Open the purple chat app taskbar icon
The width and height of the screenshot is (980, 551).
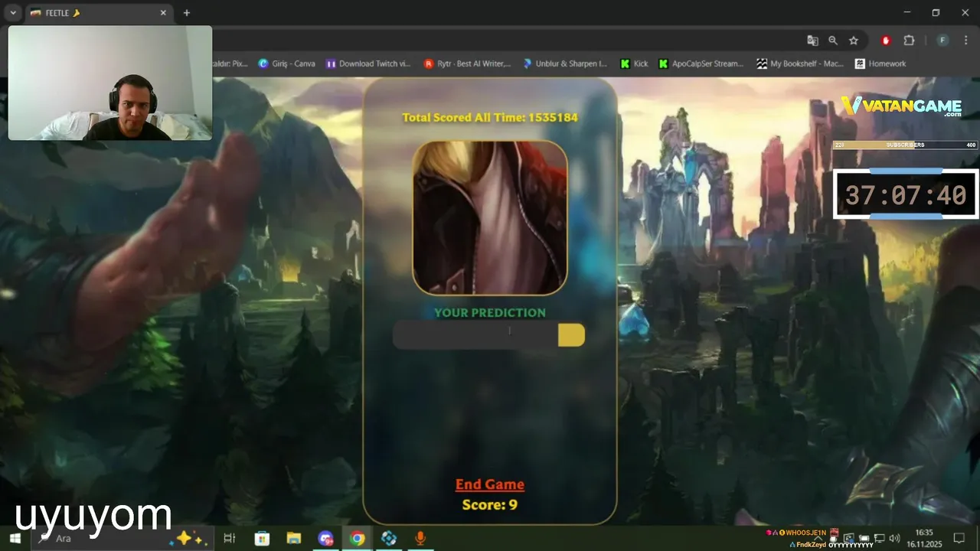tap(326, 539)
